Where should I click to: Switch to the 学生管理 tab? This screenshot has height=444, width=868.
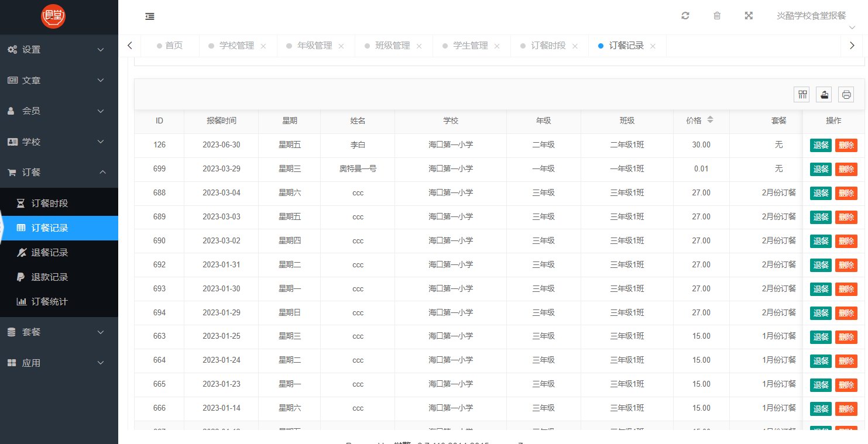pos(470,46)
